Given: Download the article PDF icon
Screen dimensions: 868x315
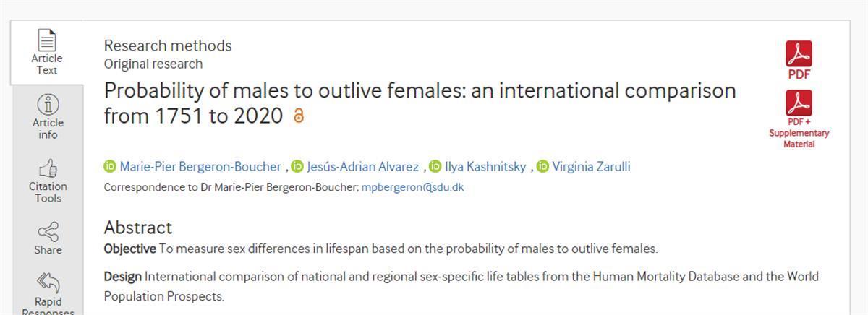Looking at the screenshot, I should [x=799, y=53].
